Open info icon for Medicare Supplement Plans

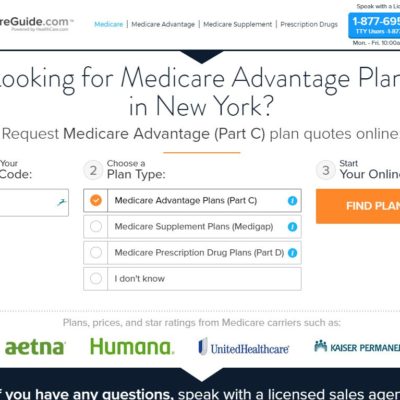pos(292,227)
